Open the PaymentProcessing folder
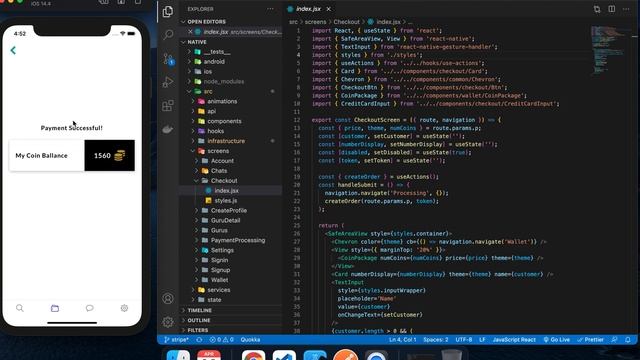The width and height of the screenshot is (640, 360). coord(238,240)
